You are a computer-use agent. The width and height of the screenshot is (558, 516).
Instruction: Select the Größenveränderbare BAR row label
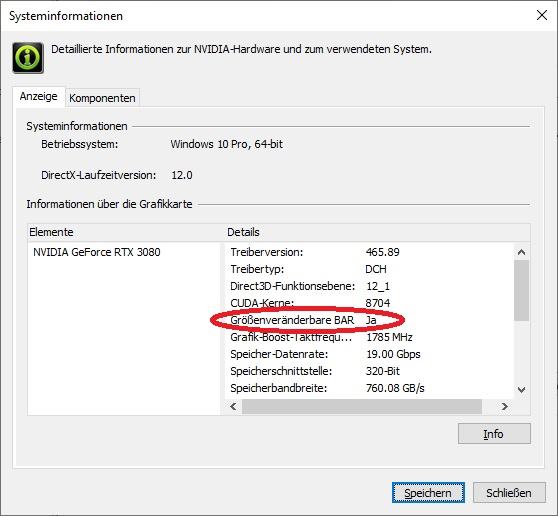point(292,320)
